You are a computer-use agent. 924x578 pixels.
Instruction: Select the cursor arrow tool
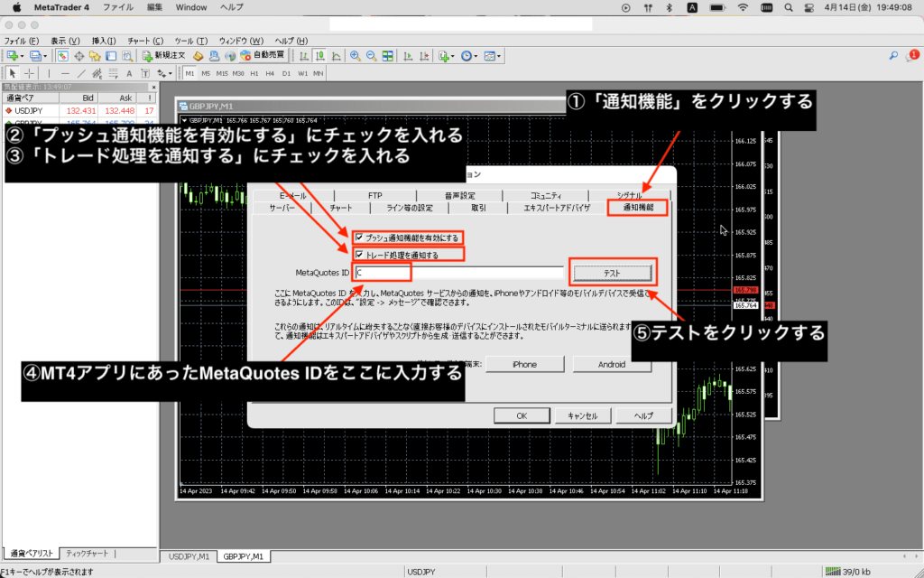tap(13, 74)
